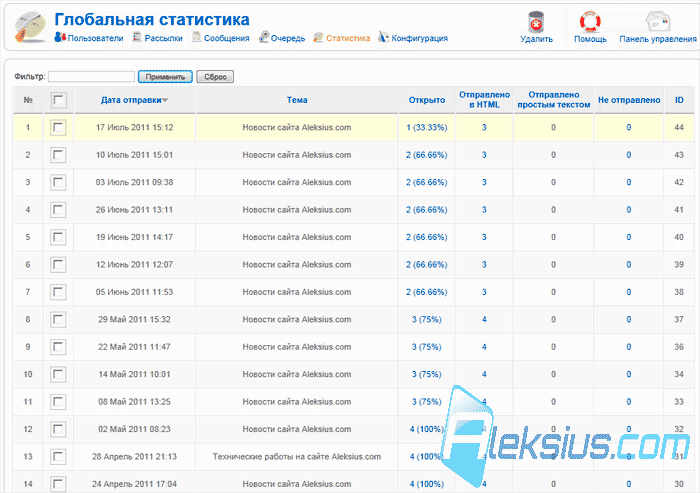Go to Панель управления icon

click(x=658, y=21)
